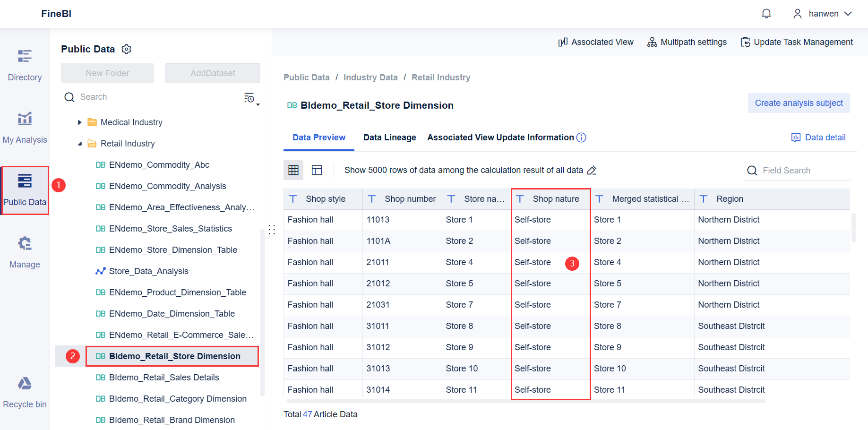
Task: Open the Associated View panel
Action: click(x=596, y=42)
